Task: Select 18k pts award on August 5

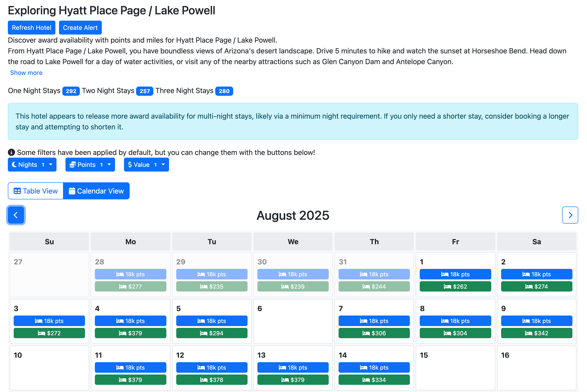Action: [x=212, y=321]
